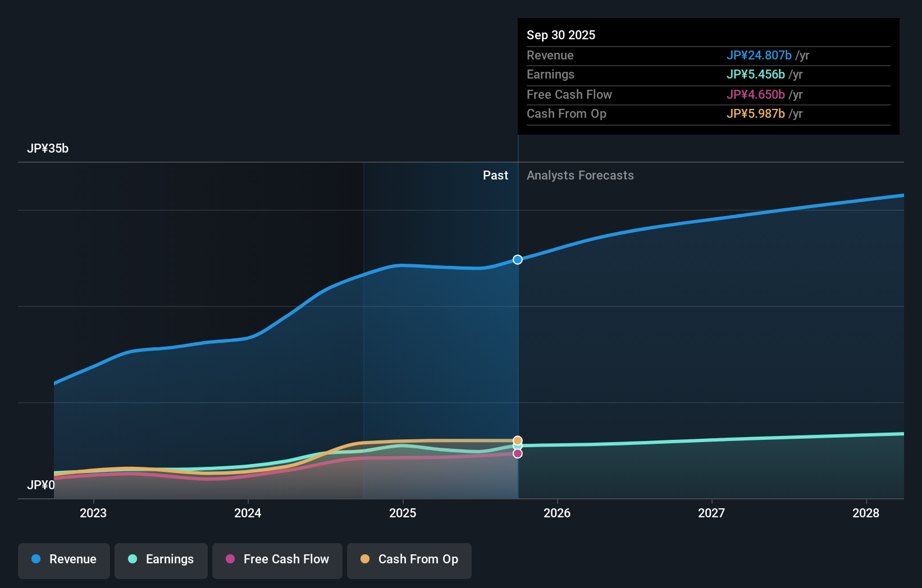
Task: Click the pink Free Cash Flow color indicator
Action: click(230, 559)
